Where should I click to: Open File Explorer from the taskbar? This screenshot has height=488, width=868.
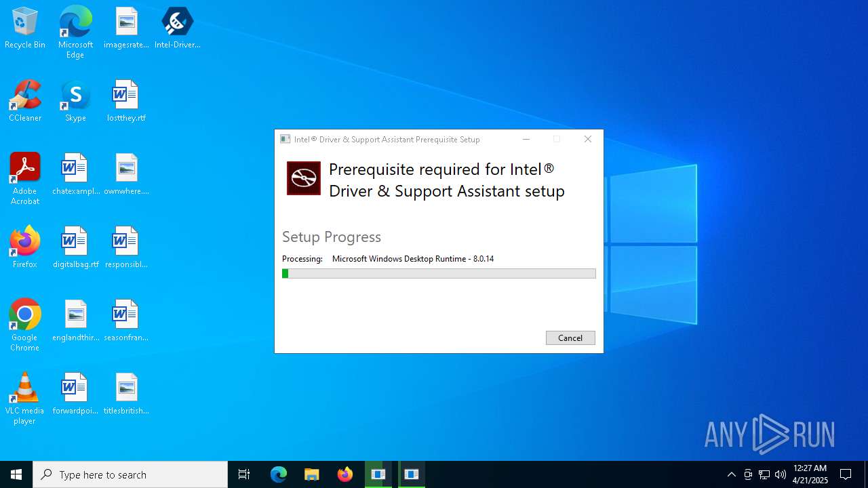(311, 474)
